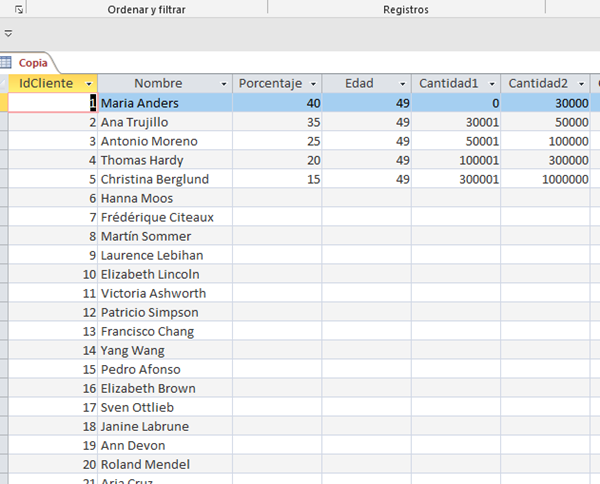600x484 pixels.
Task: Expand the Quick Access Toolbar customize arrow
Action: coord(8,33)
